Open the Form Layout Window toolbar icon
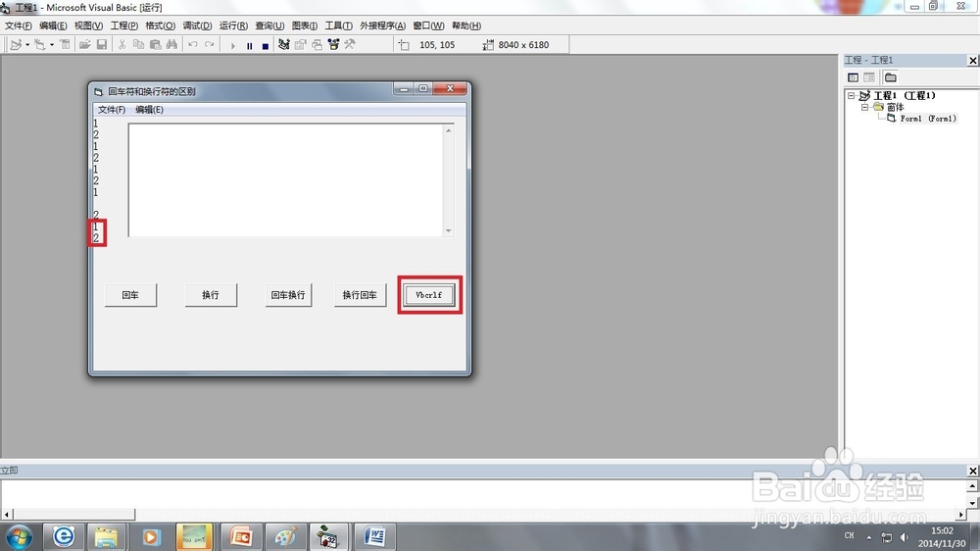 [317, 44]
